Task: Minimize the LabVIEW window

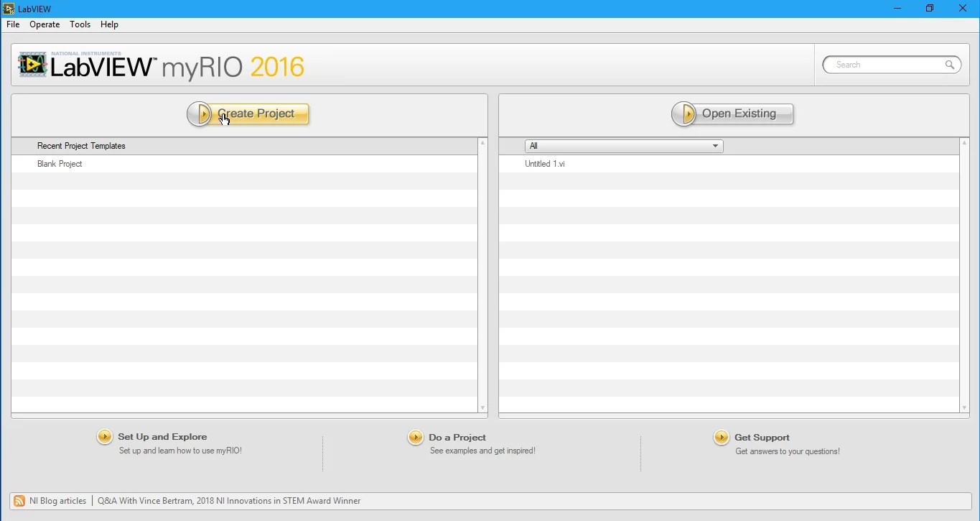Action: click(x=897, y=9)
